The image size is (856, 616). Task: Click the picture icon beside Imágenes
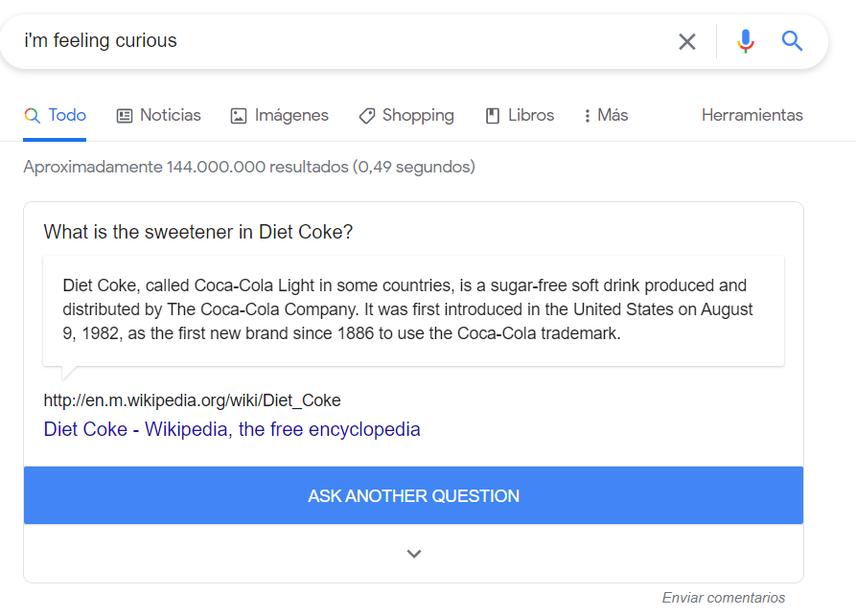click(239, 116)
